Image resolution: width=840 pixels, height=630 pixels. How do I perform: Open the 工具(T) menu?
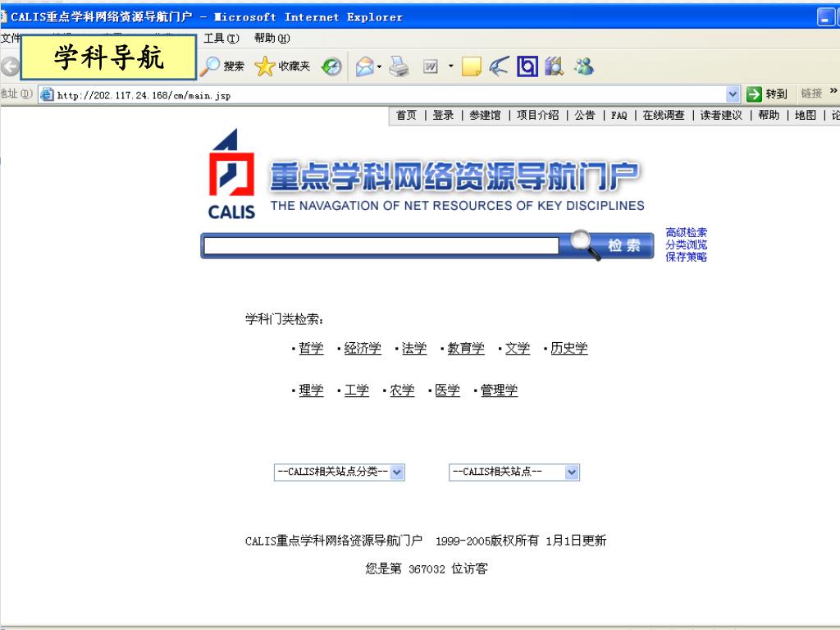tap(221, 38)
